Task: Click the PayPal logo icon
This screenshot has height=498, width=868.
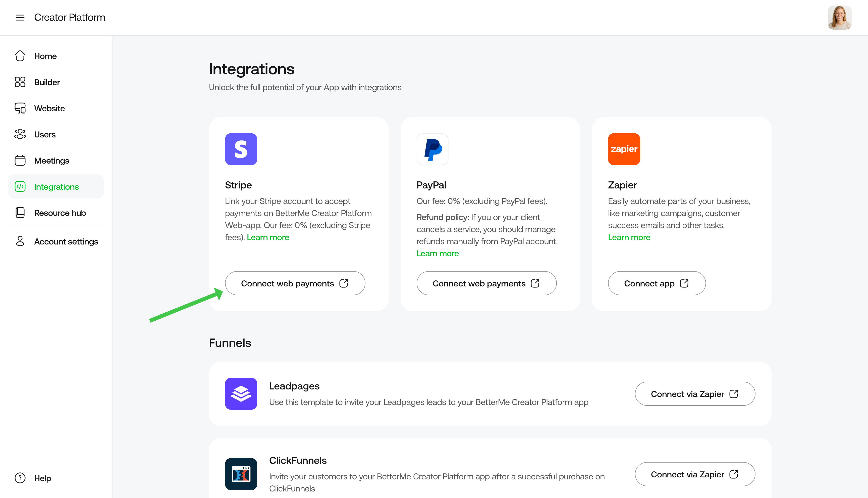Action: pos(432,149)
